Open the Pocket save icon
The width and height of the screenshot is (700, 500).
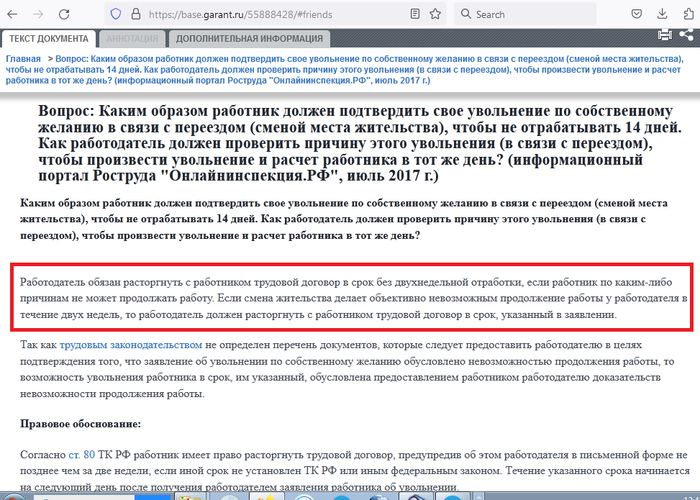(637, 14)
